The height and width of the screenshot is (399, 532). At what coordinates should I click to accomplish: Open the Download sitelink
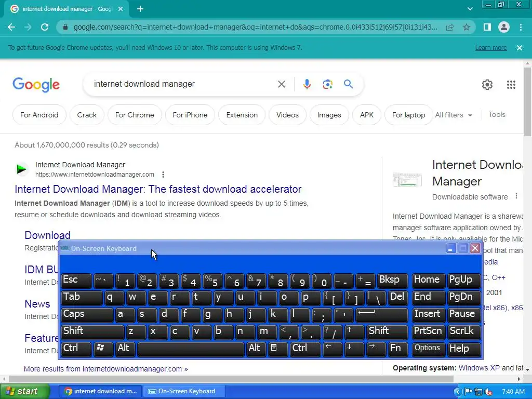pos(47,235)
